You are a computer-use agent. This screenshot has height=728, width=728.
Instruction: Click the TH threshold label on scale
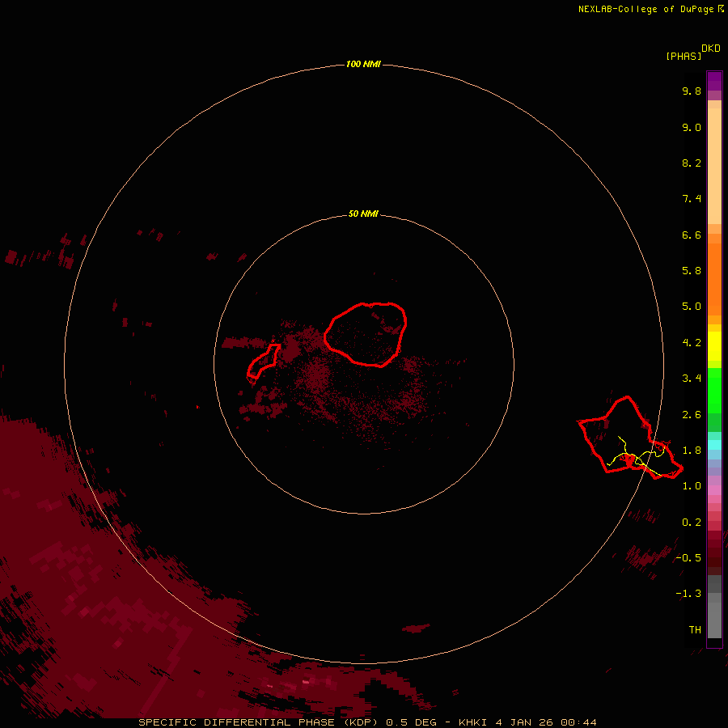pyautogui.click(x=695, y=630)
